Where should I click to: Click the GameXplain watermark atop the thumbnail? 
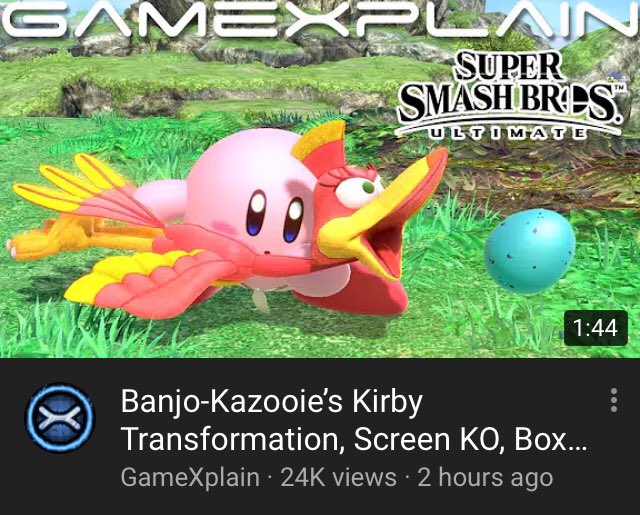320,20
